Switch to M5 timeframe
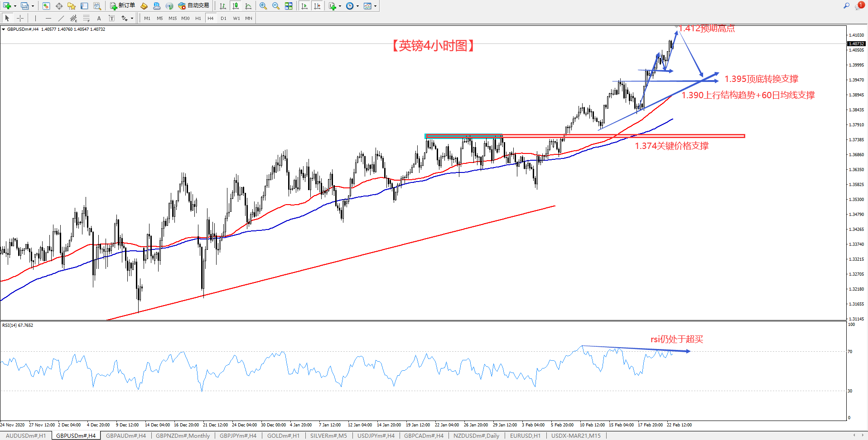Viewport: 868px width, 440px height. [x=160, y=18]
